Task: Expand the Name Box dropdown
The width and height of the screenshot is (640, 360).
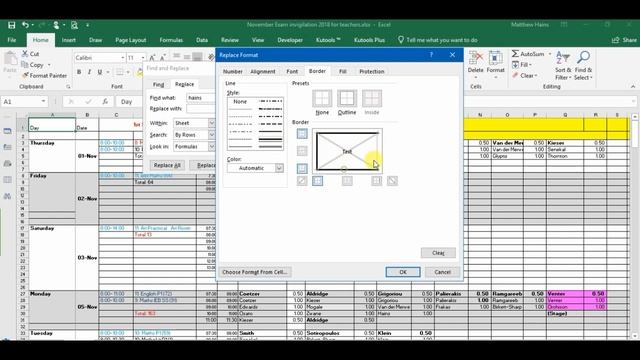Action: click(43, 102)
